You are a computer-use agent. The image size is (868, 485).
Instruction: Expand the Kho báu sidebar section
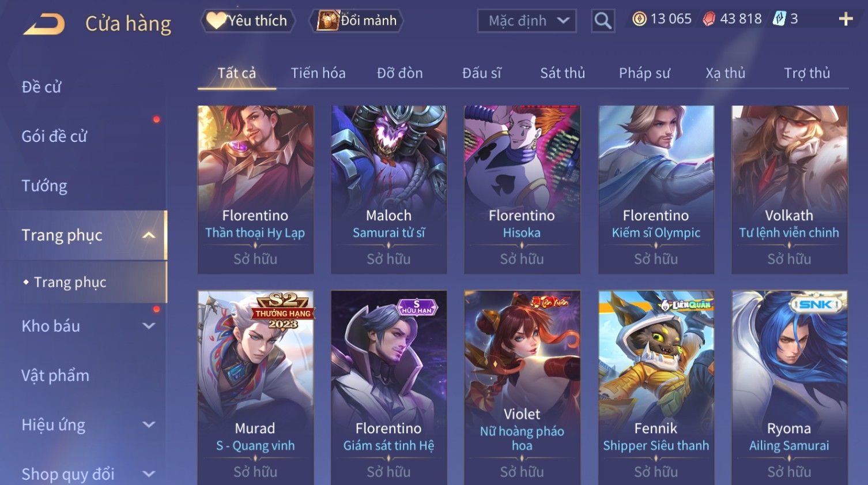click(x=148, y=326)
